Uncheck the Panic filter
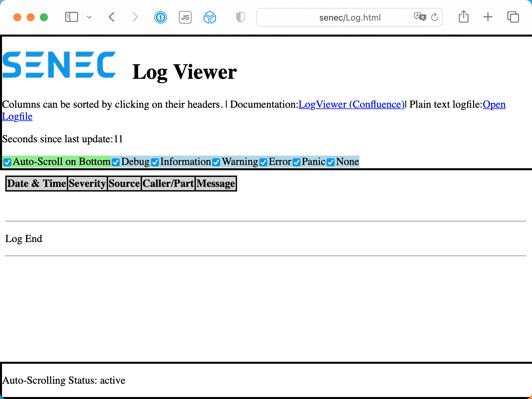 [x=296, y=162]
